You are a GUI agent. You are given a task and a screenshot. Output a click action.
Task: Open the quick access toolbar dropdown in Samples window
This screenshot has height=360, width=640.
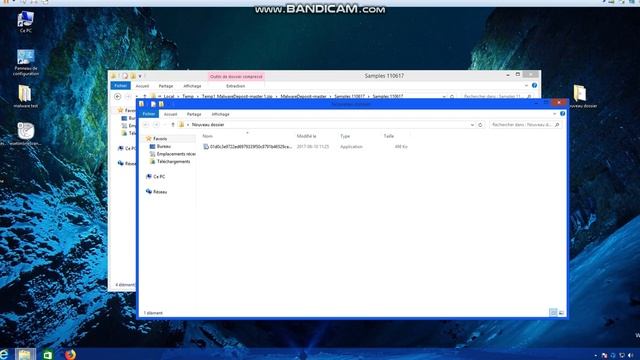pos(140,76)
